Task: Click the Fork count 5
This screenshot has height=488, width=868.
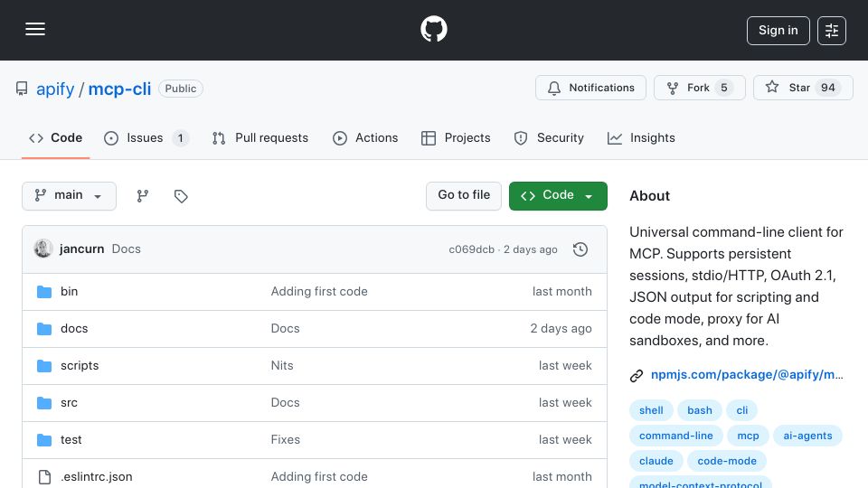Action: 723,88
